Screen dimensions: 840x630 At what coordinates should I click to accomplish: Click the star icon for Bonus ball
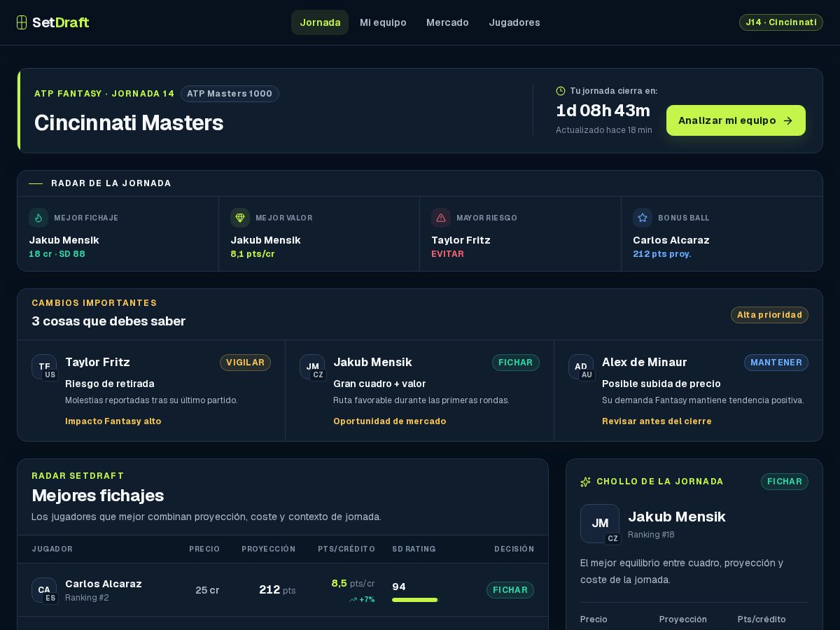tap(643, 218)
